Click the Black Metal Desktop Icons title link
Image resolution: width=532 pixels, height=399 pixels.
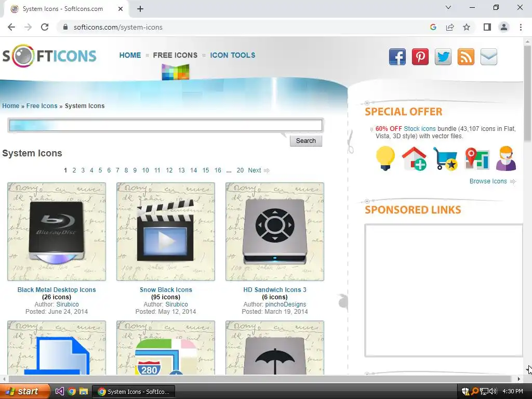coord(57,290)
